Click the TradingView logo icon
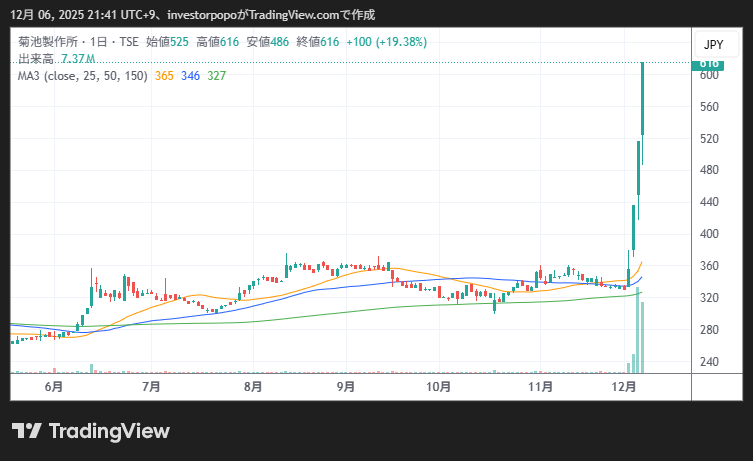The width and height of the screenshot is (753, 461). coord(26,431)
